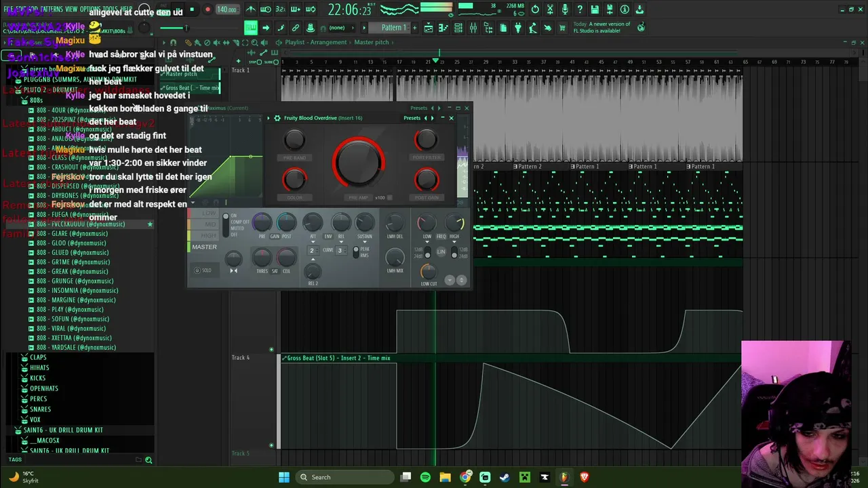
Task: Open Fruity Blood Overdrive gear settings
Action: (277, 118)
